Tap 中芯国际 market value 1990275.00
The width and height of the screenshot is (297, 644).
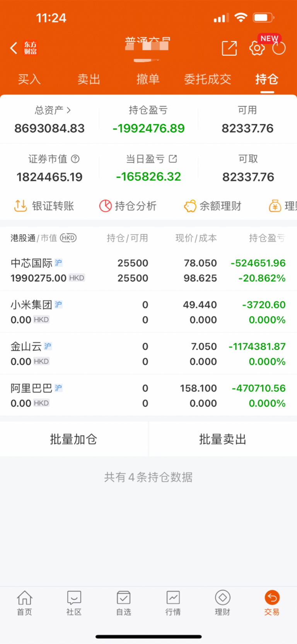(38, 278)
